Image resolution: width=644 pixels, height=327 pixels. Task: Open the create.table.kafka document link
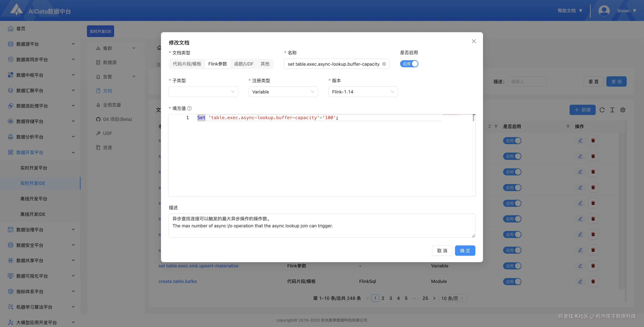pos(178,281)
